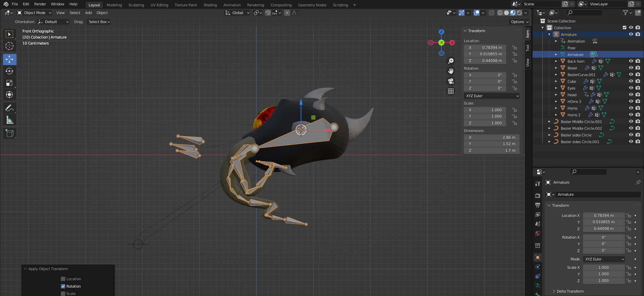Open the File menu

[x=15, y=4]
